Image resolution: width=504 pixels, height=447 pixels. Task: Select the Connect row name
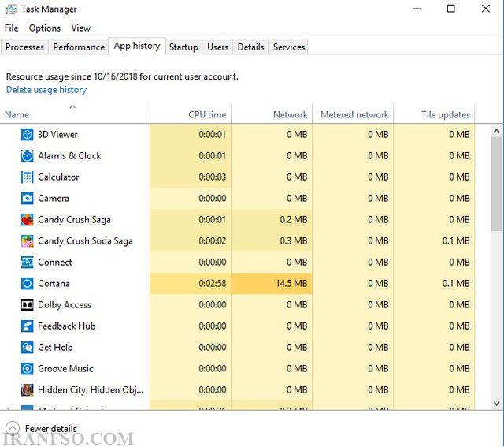click(55, 263)
